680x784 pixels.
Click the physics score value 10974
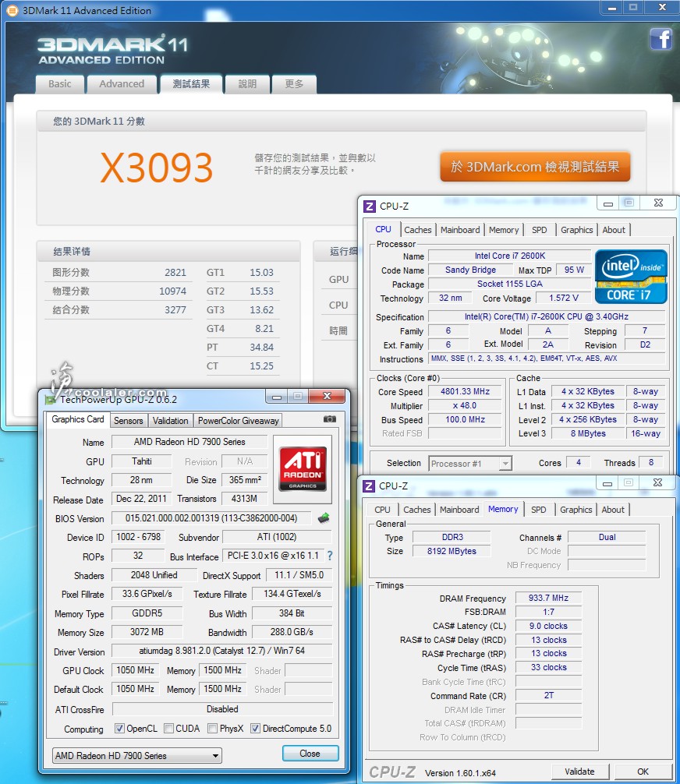(x=172, y=291)
